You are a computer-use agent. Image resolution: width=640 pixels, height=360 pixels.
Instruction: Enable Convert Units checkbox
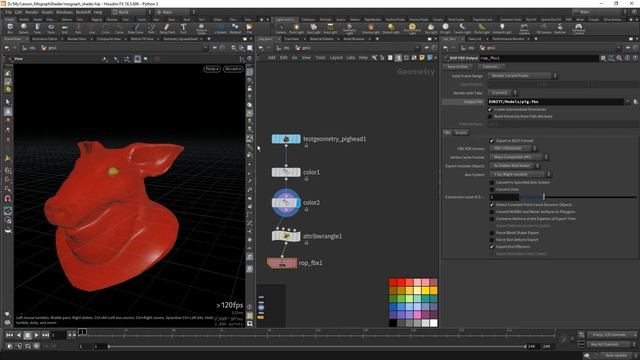pos(492,189)
